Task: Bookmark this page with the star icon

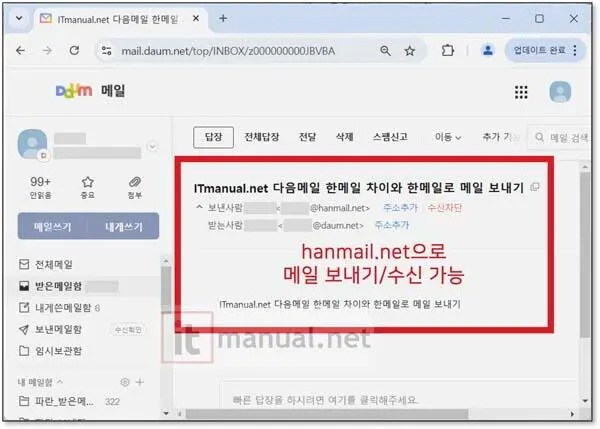Action: coord(410,51)
